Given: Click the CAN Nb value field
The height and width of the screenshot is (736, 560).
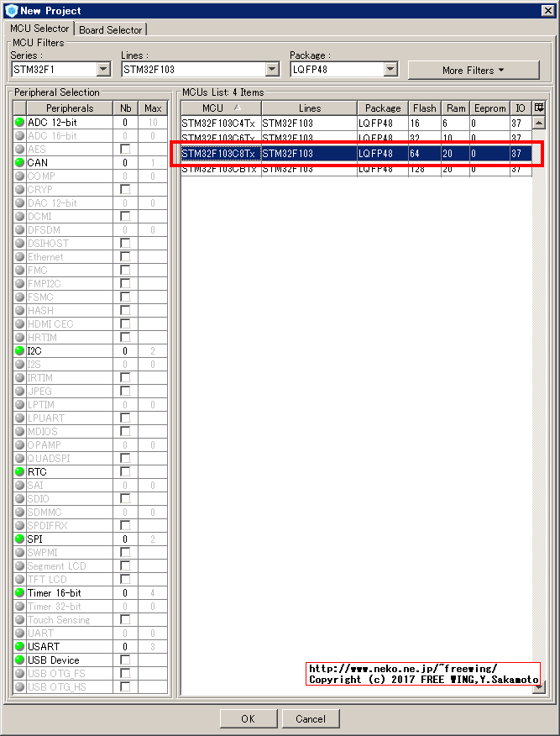Looking at the screenshot, I should tap(125, 163).
